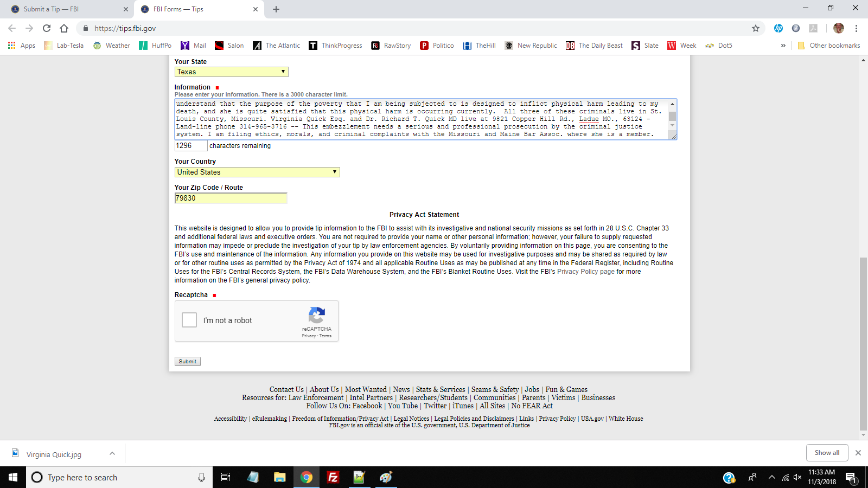Open the Salon bookmark
The height and width of the screenshot is (488, 868).
[229, 46]
